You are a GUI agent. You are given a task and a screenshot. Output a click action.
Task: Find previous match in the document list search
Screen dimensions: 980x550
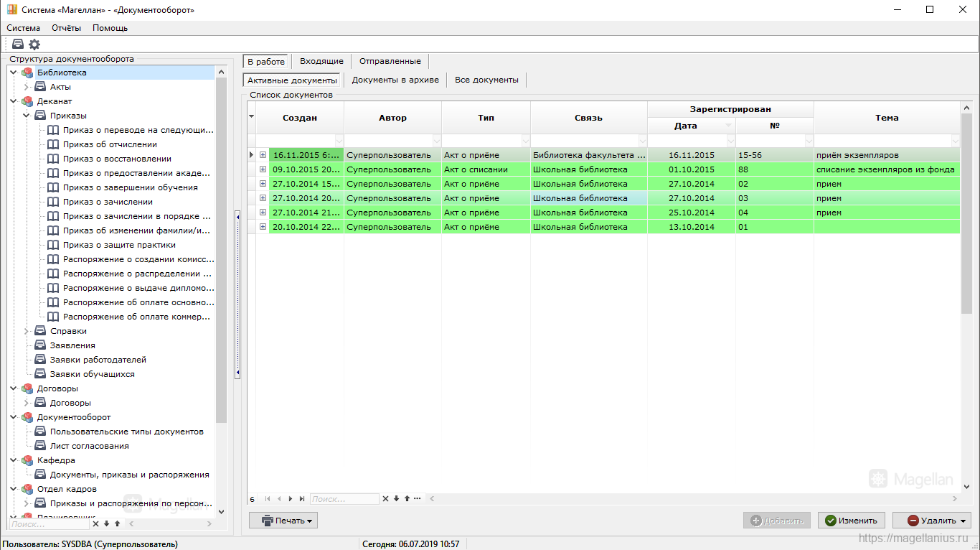407,498
